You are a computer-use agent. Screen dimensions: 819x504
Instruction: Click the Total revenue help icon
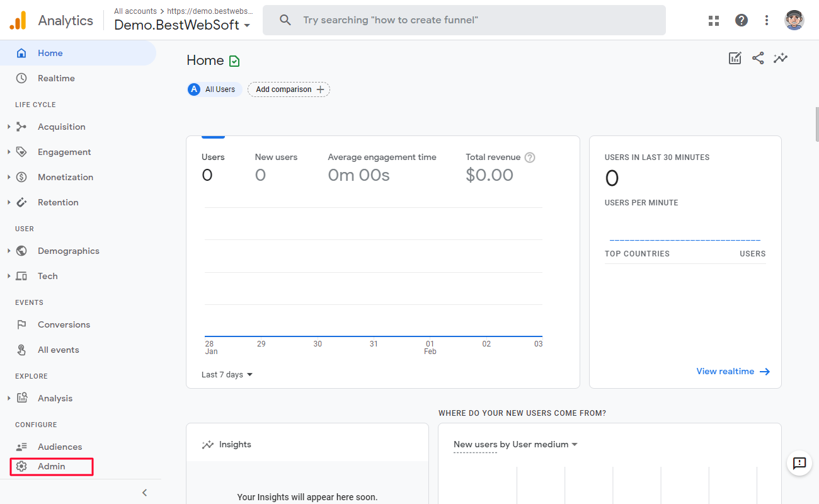pos(530,157)
